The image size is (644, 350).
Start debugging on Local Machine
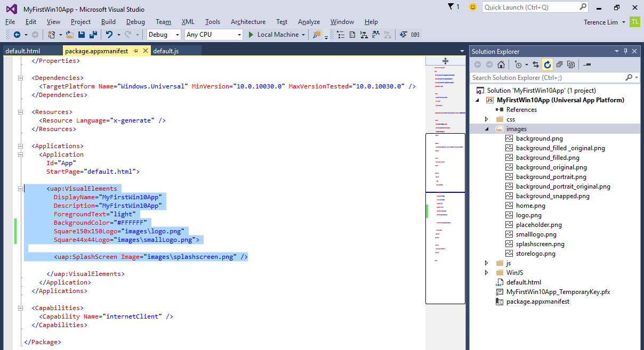tap(273, 35)
